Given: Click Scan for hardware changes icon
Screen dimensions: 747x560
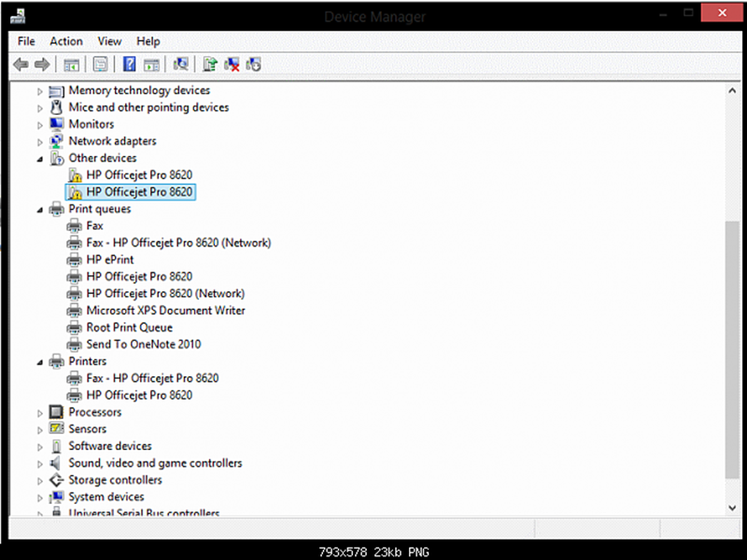Looking at the screenshot, I should pyautogui.click(x=180, y=63).
